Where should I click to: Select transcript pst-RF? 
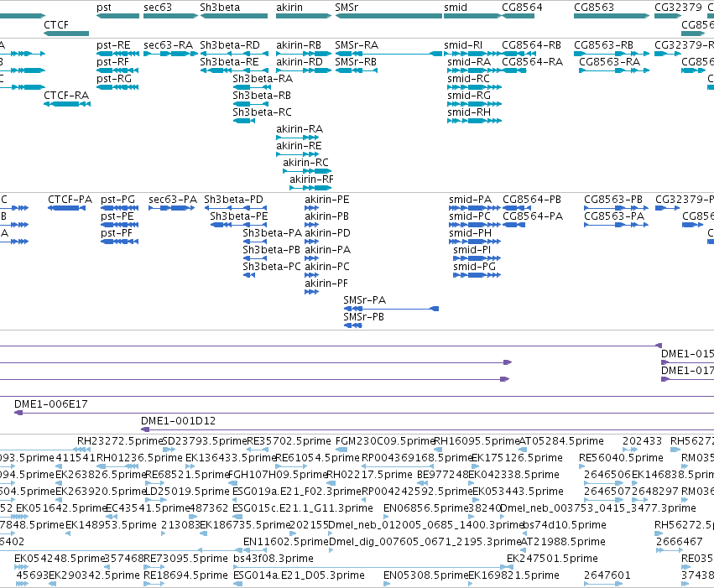click(118, 70)
